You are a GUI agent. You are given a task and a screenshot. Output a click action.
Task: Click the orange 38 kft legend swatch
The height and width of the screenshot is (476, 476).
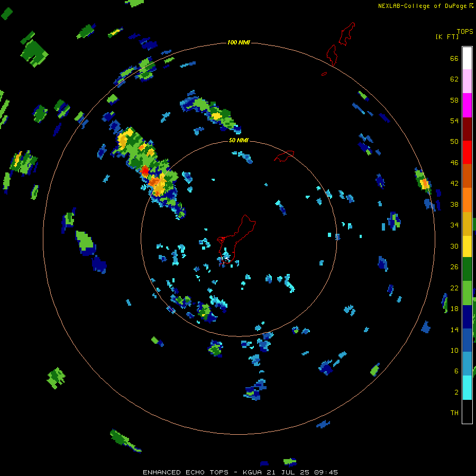[467, 199]
